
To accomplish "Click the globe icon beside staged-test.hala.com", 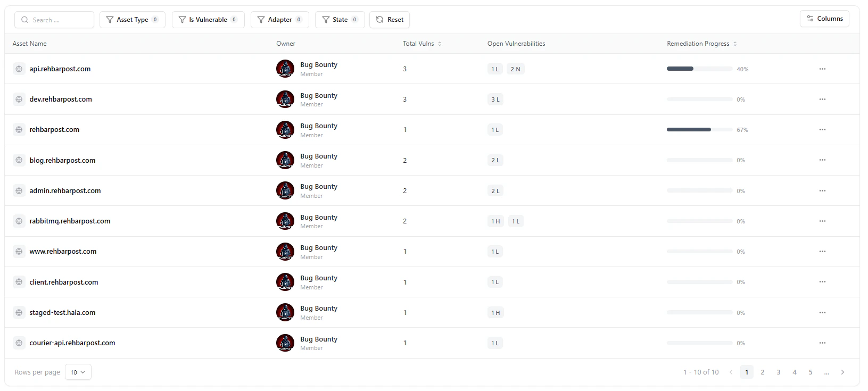I will coord(19,312).
